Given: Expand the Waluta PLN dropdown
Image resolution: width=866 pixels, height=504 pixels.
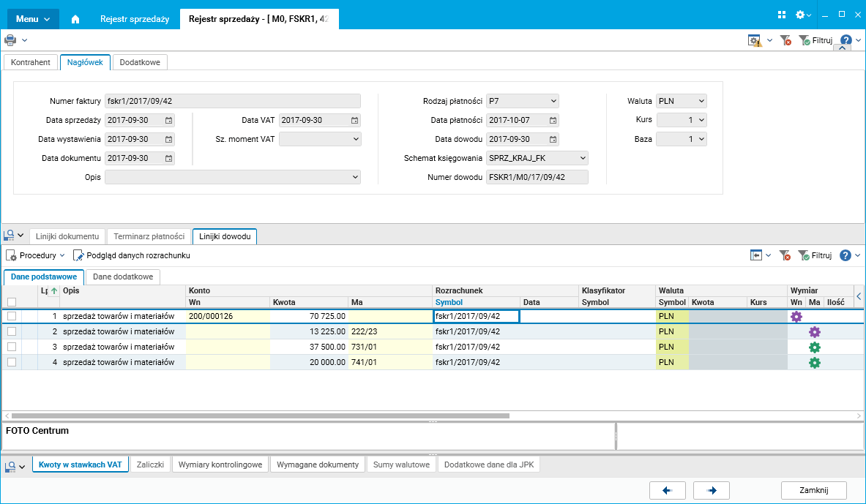Looking at the screenshot, I should click(701, 101).
